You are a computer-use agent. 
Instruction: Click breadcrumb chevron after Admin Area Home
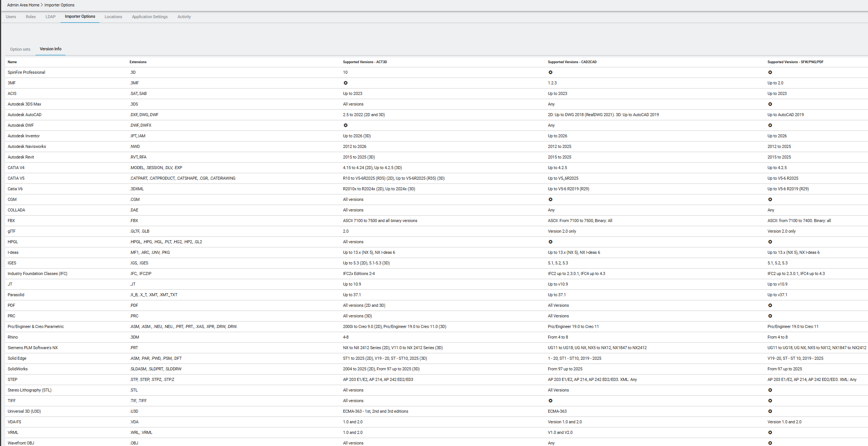(42, 5)
